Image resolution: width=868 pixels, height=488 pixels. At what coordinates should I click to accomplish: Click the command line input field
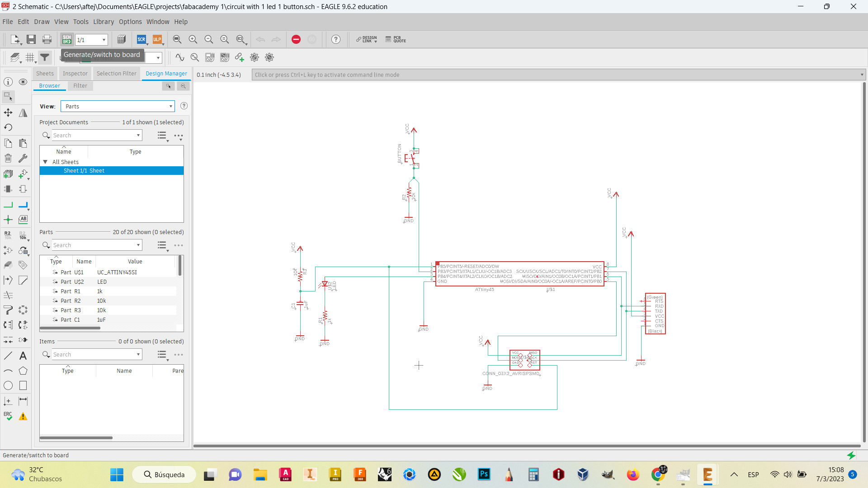[556, 75]
